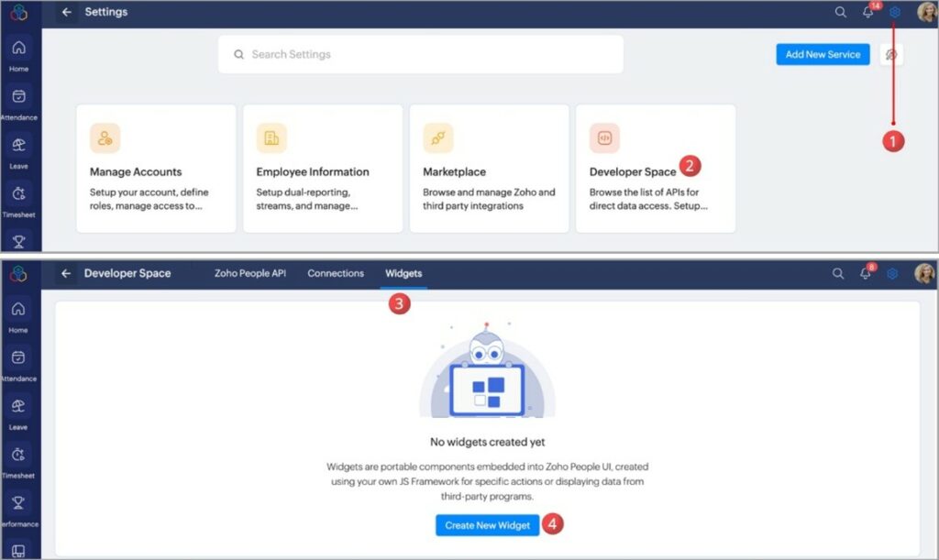Viewport: 939px width, 560px height.
Task: Open user profile avatar in Settings header
Action: pyautogui.click(x=925, y=13)
